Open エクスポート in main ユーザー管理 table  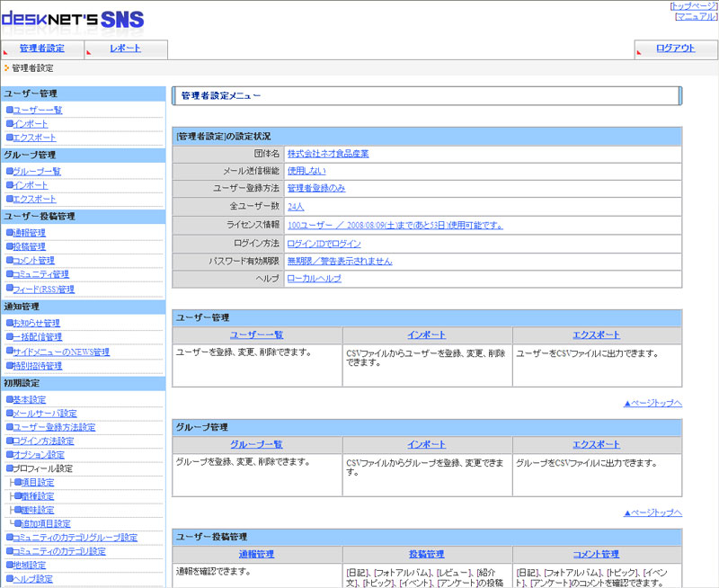[x=597, y=334]
